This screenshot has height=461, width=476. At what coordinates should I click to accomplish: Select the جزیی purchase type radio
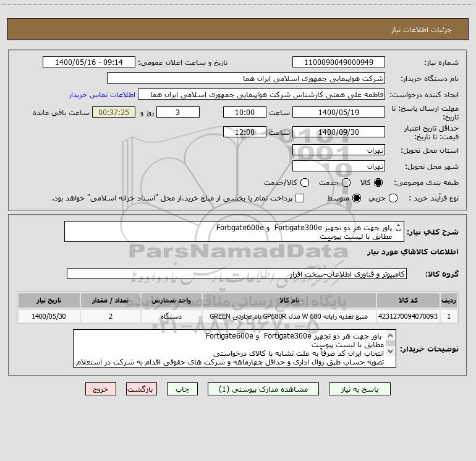tap(393, 199)
